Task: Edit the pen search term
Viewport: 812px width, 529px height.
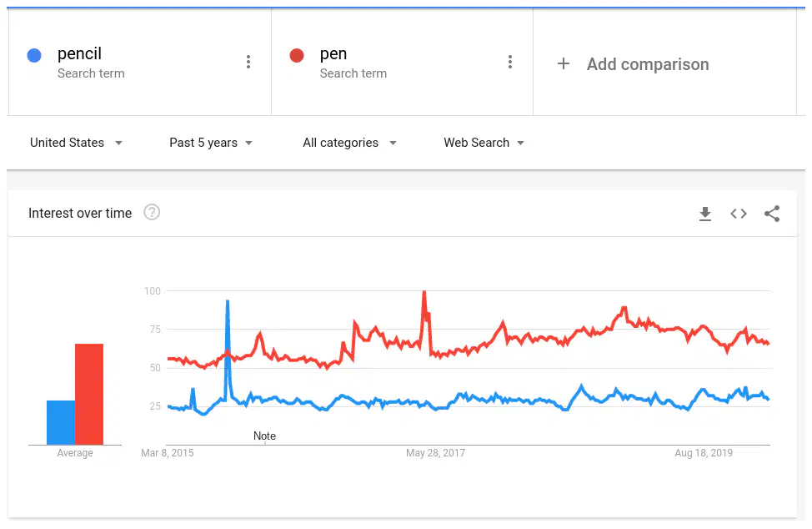Action: tap(333, 53)
